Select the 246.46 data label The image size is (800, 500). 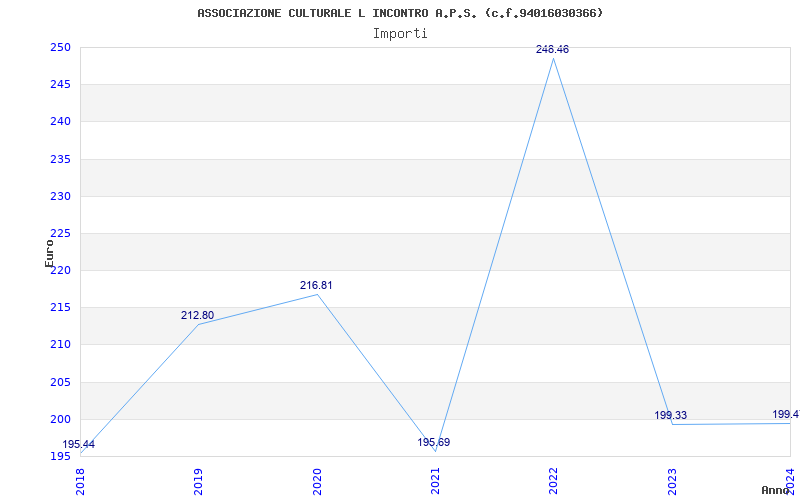pyautogui.click(x=552, y=49)
